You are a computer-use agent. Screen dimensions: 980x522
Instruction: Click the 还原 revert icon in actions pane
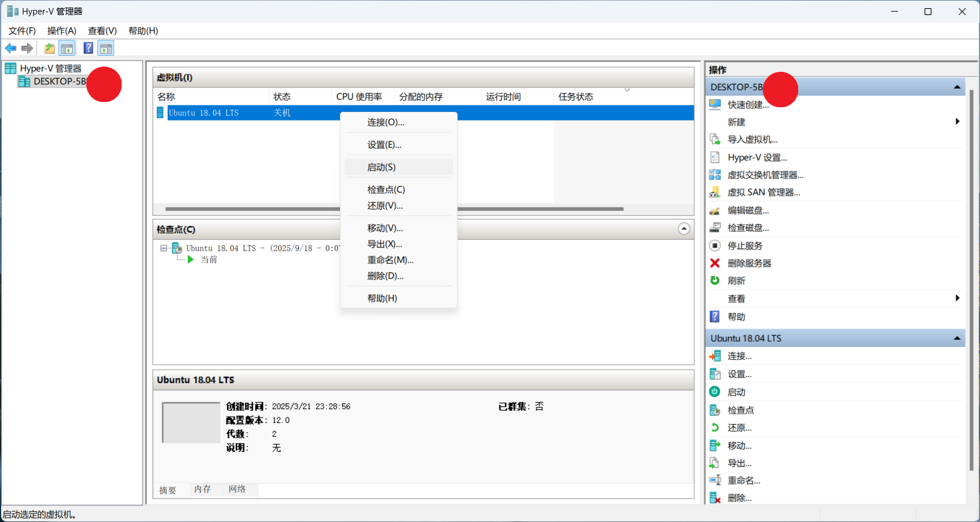coord(715,428)
